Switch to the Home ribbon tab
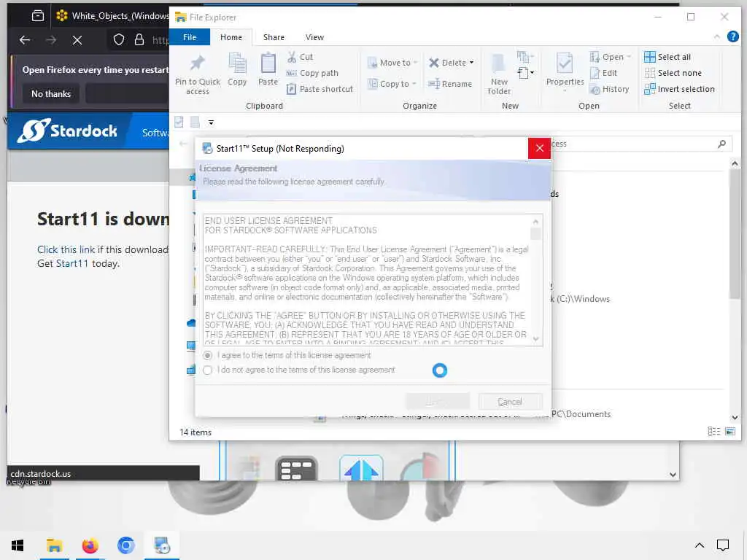Image resolution: width=747 pixels, height=560 pixels. coord(231,37)
